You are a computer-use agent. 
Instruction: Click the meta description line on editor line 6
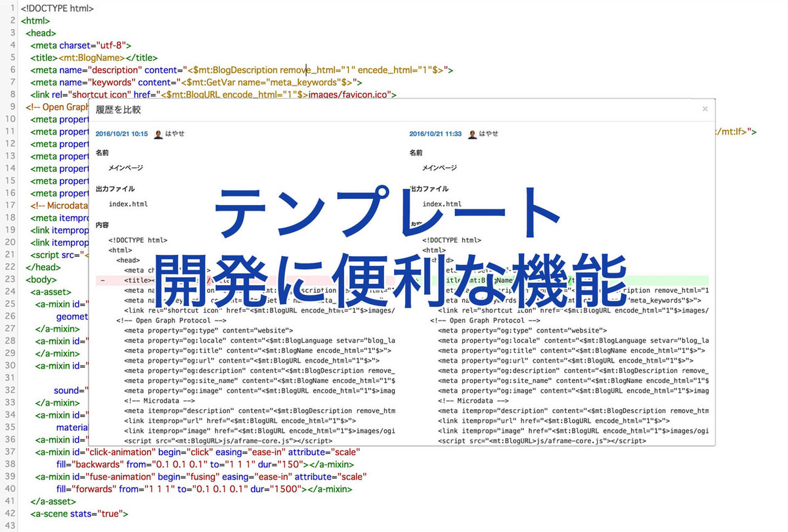point(242,70)
